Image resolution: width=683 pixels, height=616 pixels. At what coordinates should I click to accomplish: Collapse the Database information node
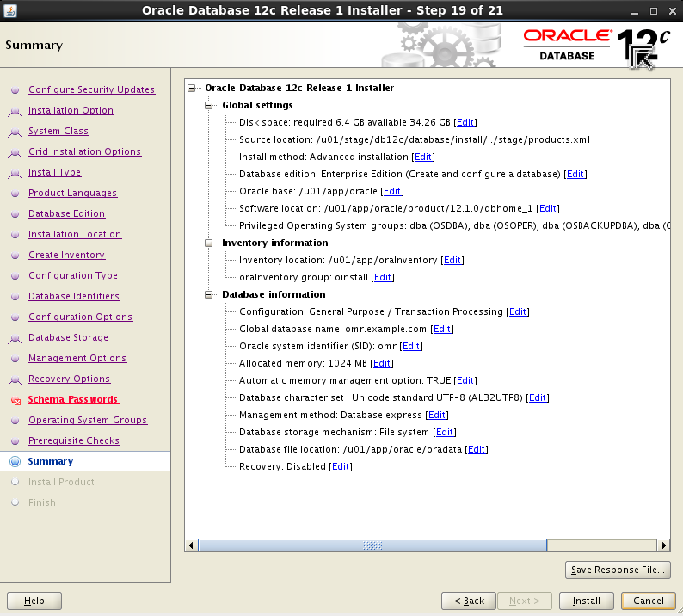coord(209,294)
